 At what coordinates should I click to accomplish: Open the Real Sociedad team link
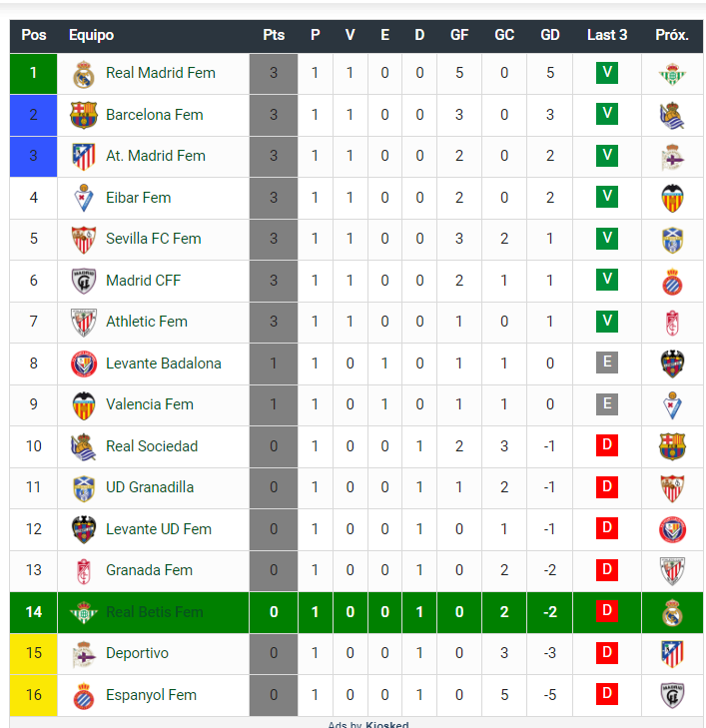click(x=152, y=446)
